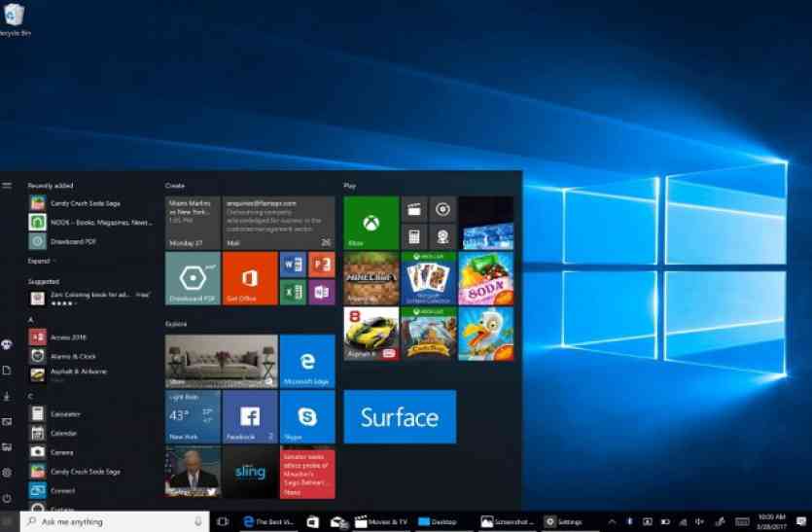Open Documents icon in Start rail

click(7, 371)
